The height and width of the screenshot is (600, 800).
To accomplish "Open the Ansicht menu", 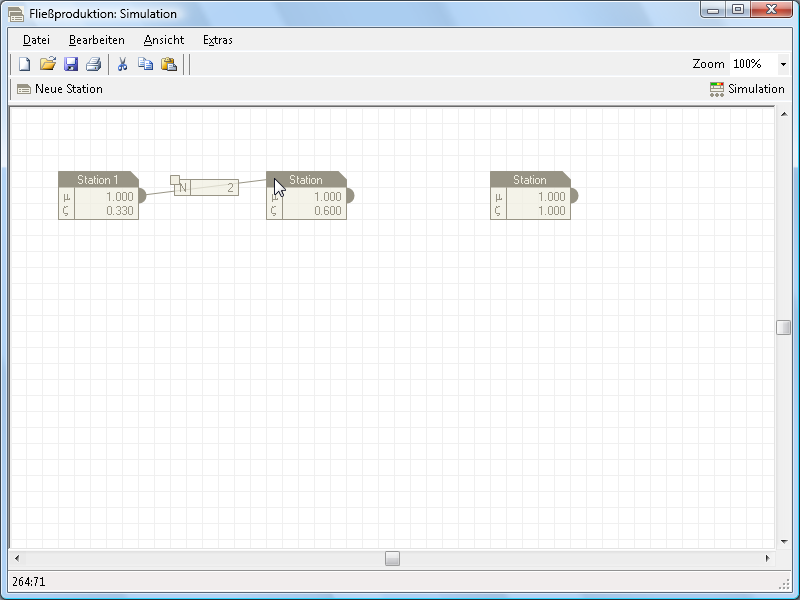I will click(x=164, y=40).
